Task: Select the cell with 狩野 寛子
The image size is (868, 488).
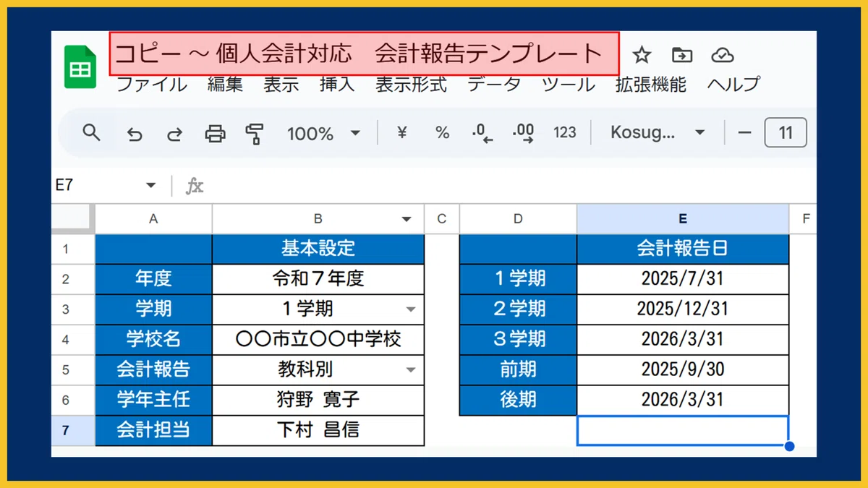Action: pos(318,401)
